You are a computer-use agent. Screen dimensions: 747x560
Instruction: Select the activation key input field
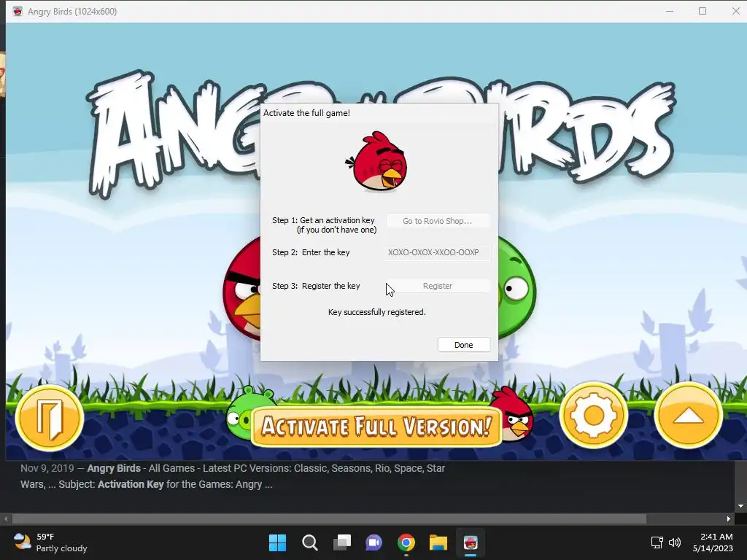pyautogui.click(x=438, y=252)
